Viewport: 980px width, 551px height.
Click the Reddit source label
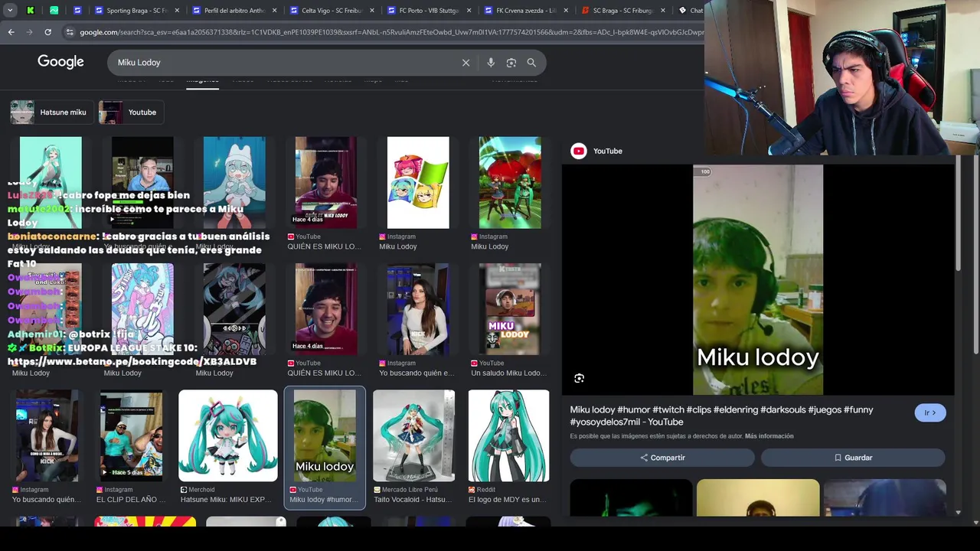(482, 490)
